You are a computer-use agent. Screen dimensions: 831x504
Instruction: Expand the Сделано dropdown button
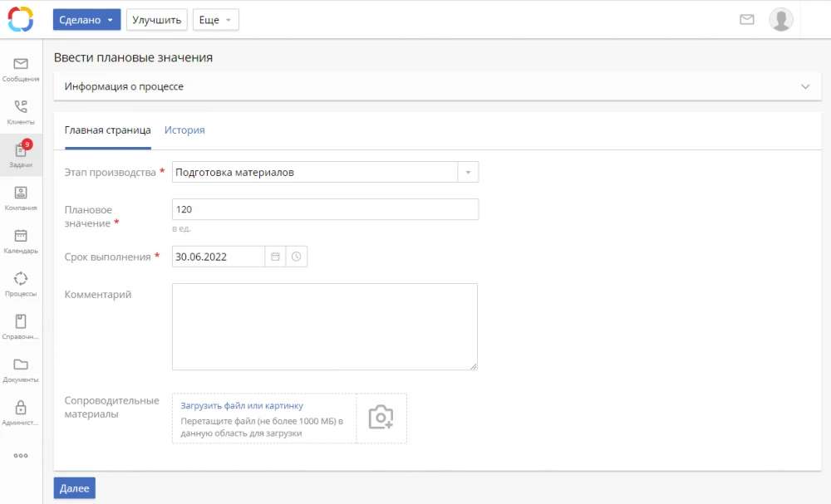86,20
